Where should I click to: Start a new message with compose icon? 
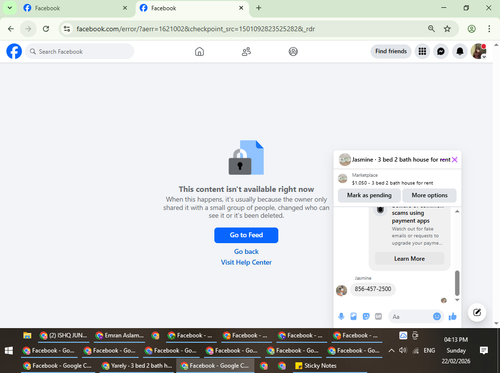pos(477,312)
